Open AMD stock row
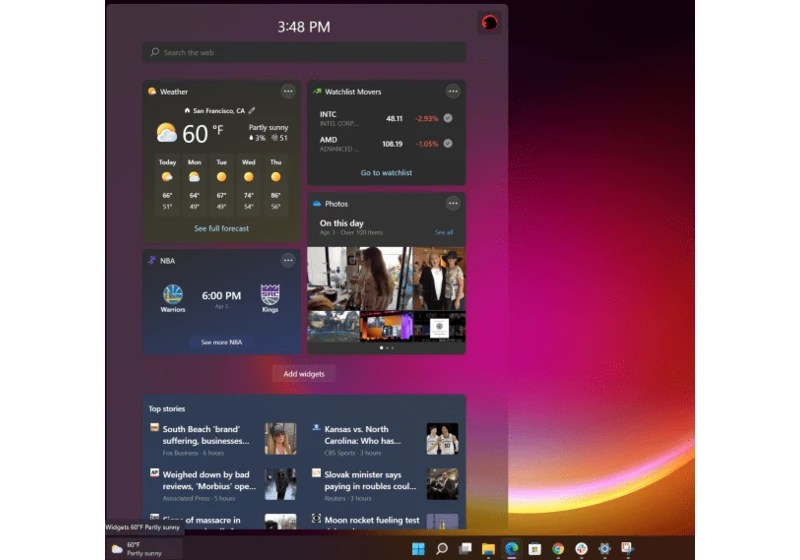Image resolution: width=800 pixels, height=560 pixels. tap(386, 144)
